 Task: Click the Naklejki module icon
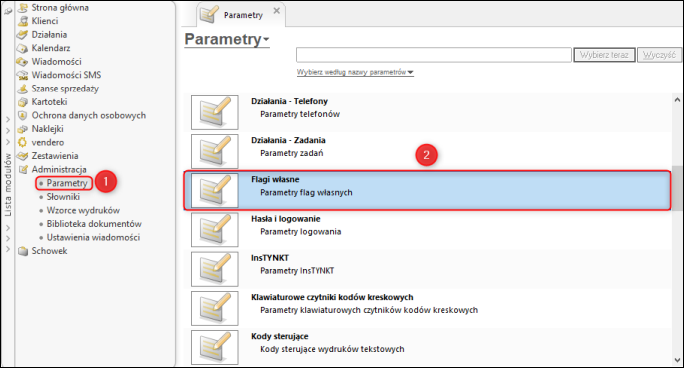pos(23,129)
